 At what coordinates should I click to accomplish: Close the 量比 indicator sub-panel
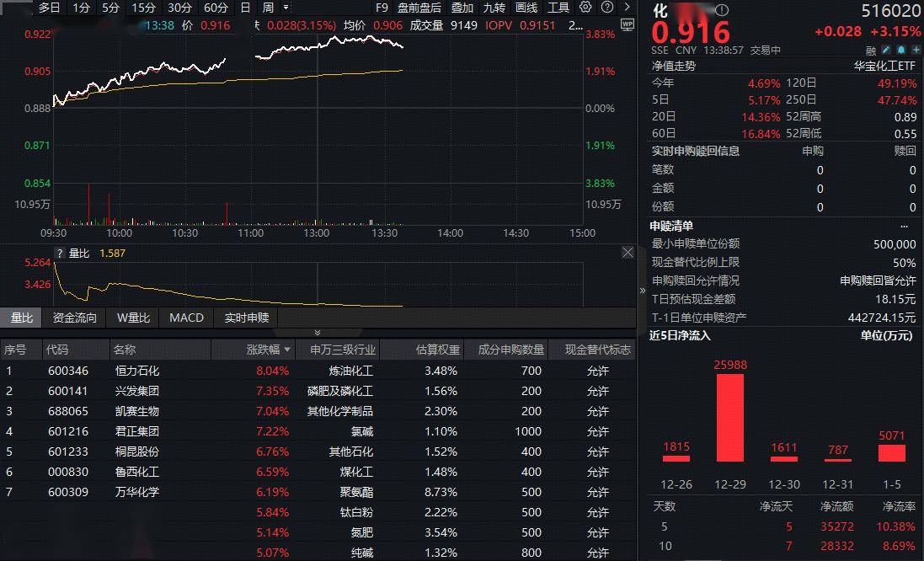[628, 253]
